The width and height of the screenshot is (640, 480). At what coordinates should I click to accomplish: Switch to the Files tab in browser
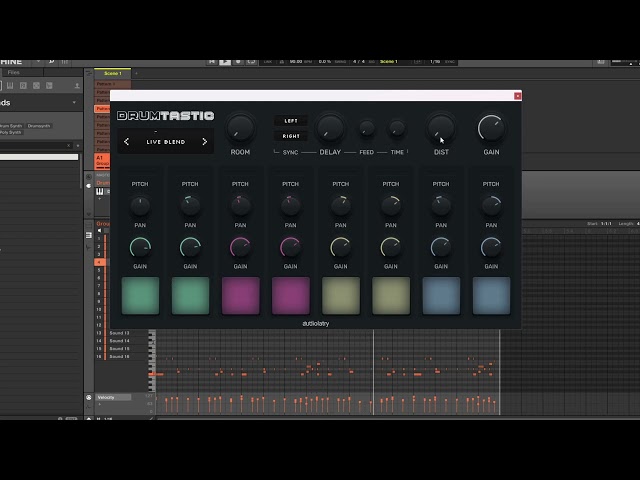tap(14, 73)
